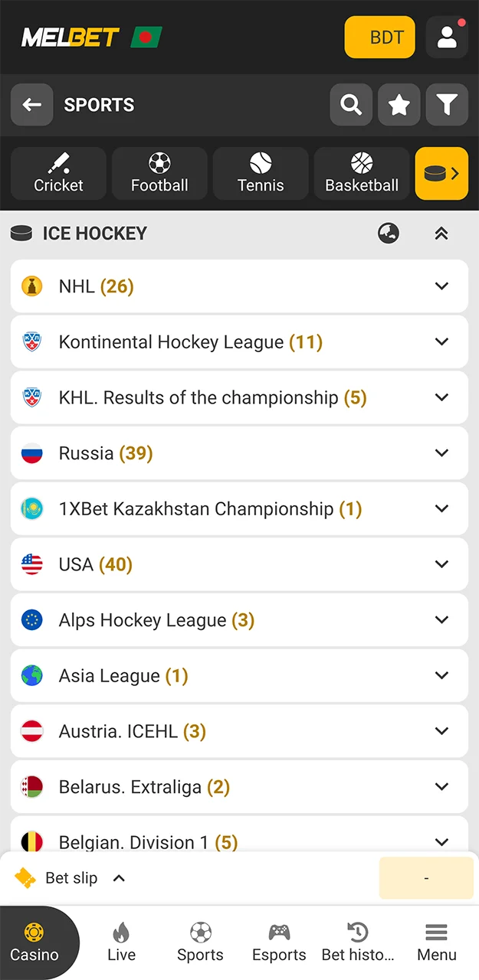Viewport: 479px width, 980px height.
Task: Select the Cricket sport icon
Action: click(58, 173)
